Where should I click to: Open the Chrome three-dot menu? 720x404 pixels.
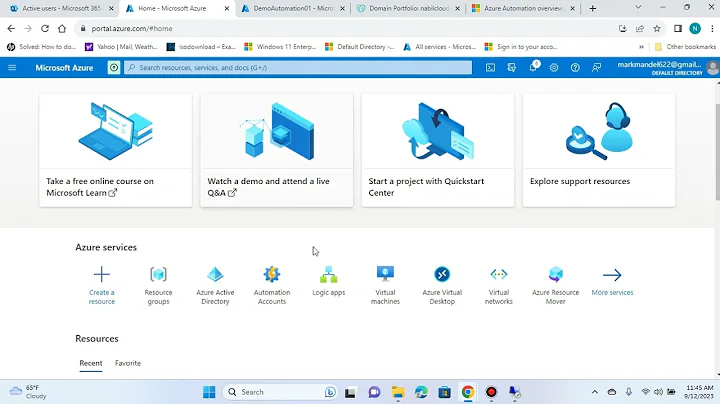[712, 28]
